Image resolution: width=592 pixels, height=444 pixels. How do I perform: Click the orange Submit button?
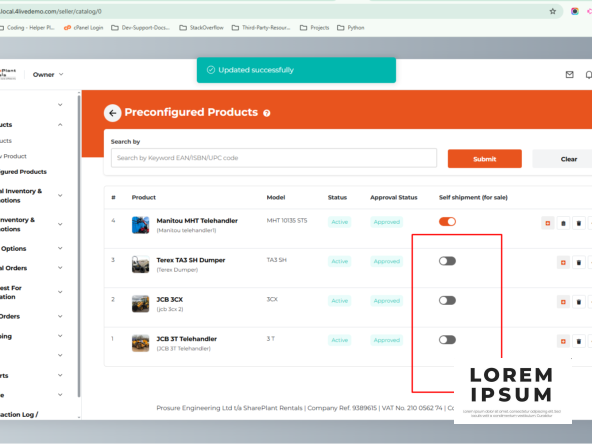(485, 159)
